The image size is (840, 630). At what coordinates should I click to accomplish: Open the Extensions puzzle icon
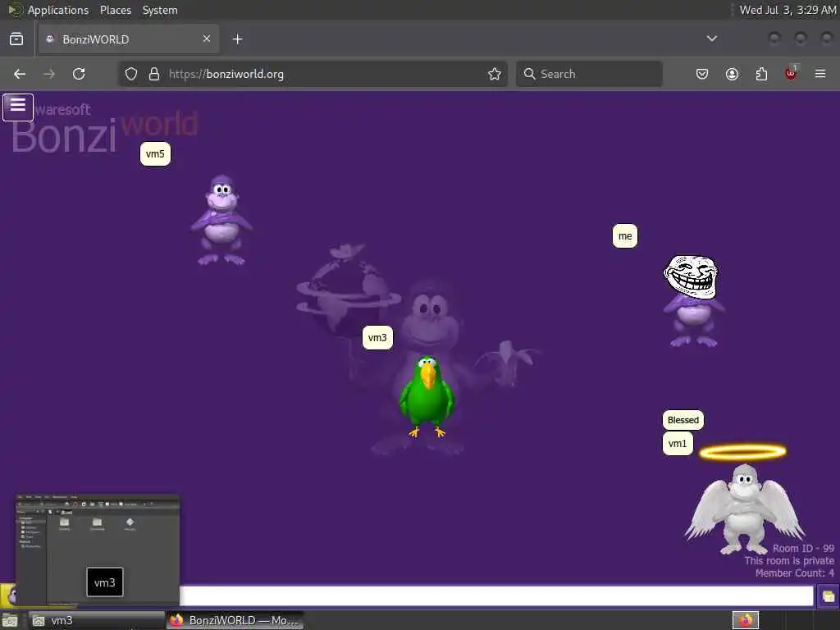point(761,74)
